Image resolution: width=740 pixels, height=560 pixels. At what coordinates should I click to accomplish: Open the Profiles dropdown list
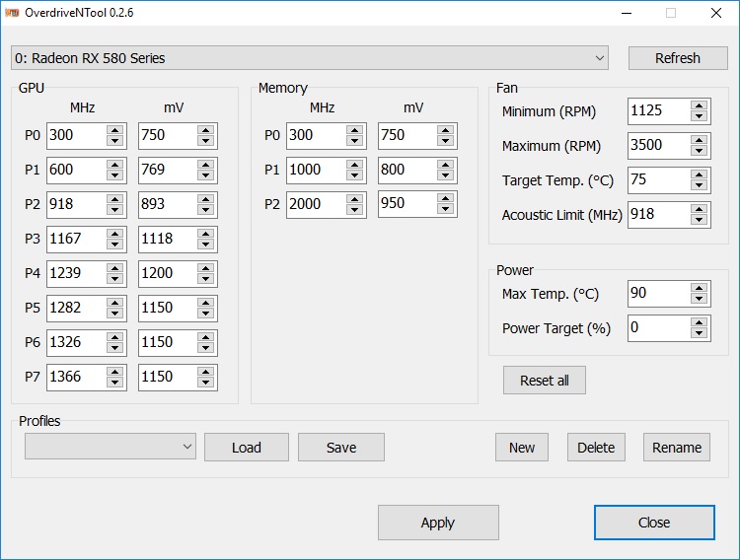[x=111, y=447]
